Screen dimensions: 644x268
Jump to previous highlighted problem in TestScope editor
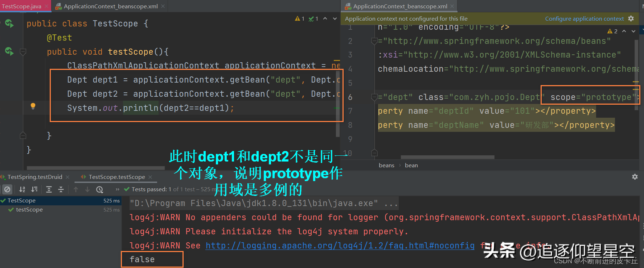pos(325,18)
